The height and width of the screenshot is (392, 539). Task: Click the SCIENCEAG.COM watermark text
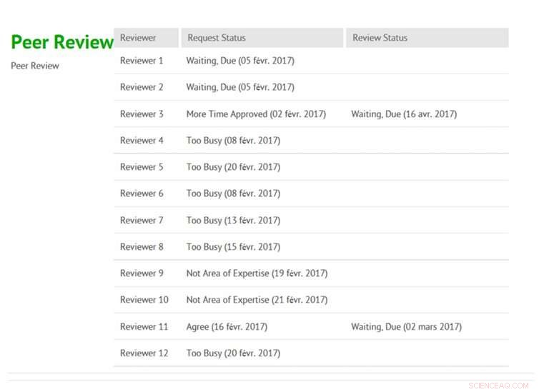pyautogui.click(x=500, y=383)
